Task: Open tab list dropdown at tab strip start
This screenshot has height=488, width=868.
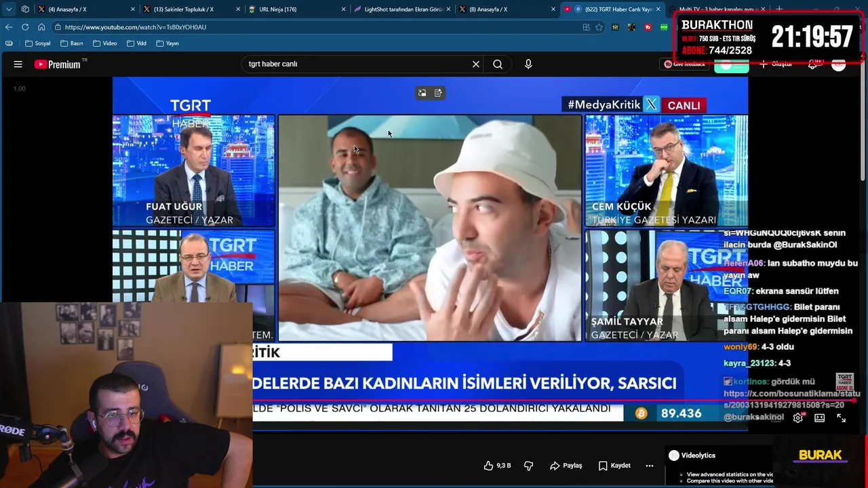Action: [x=9, y=9]
